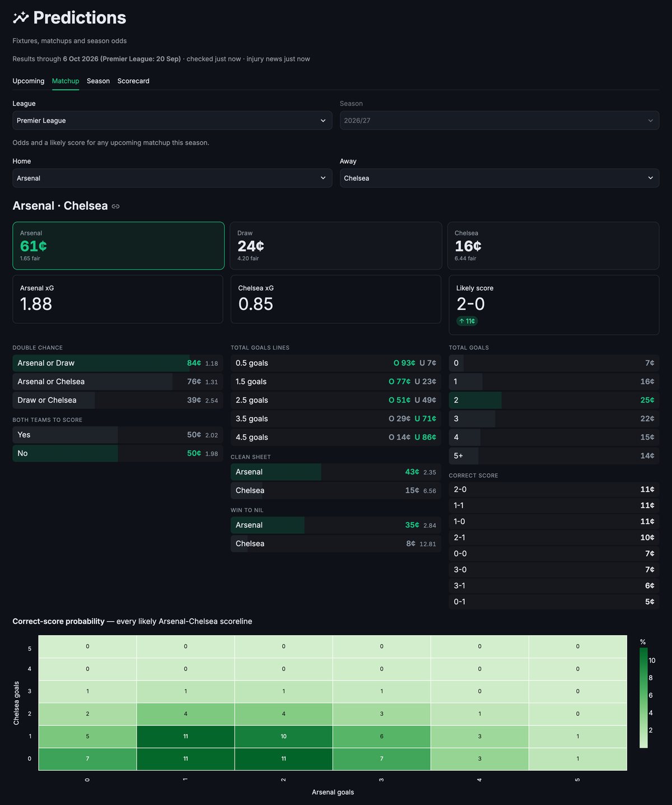
Task: Click the 0.5 goals line row
Action: tap(336, 363)
